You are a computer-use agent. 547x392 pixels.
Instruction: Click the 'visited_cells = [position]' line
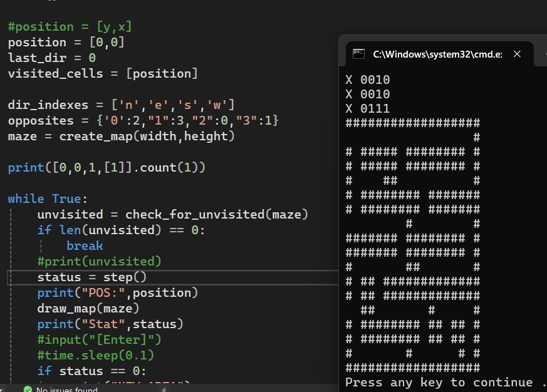(x=103, y=73)
